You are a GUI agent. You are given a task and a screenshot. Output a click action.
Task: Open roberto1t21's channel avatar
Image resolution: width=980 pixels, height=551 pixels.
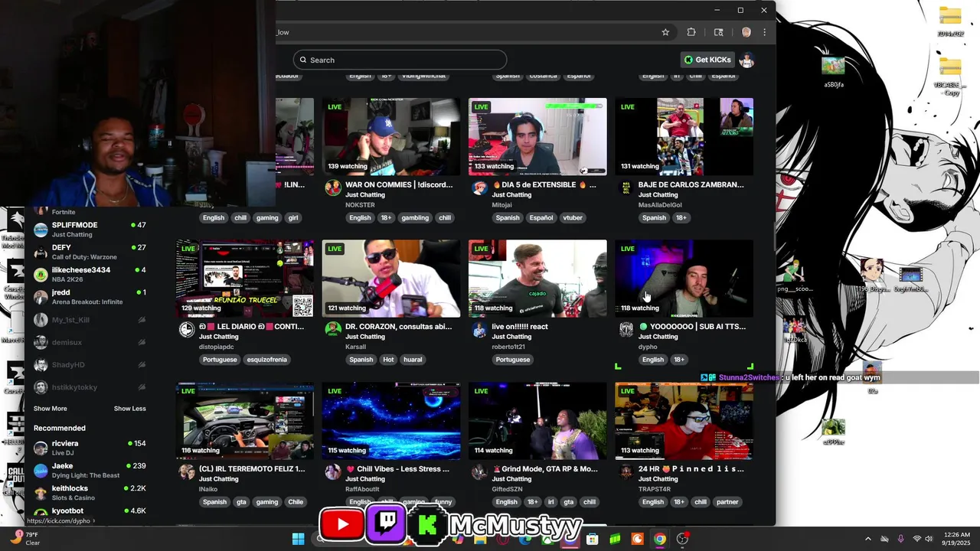[x=479, y=330]
